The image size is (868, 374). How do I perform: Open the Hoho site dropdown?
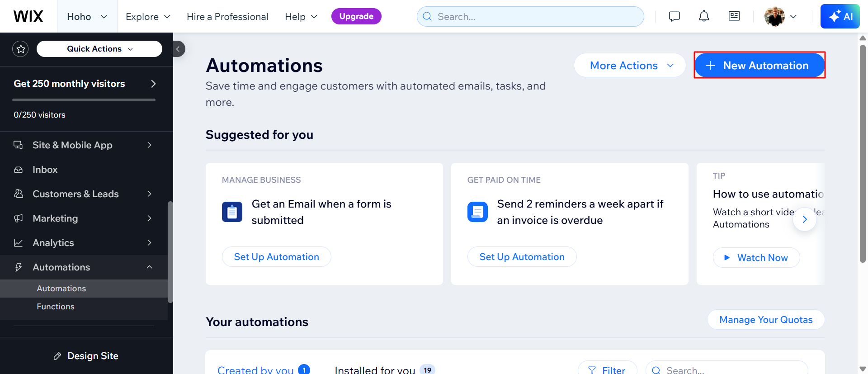pos(87,17)
